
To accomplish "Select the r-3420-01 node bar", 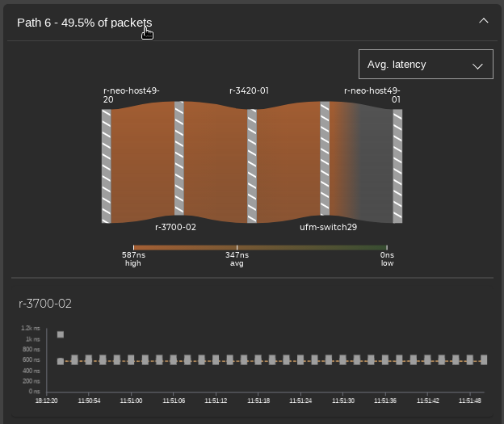I will point(252,166).
